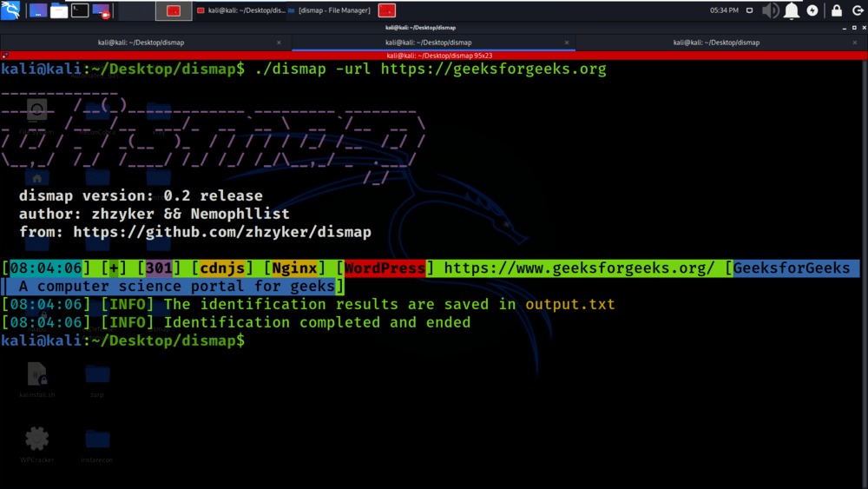Click the red pane title 'kali@kali: ~/Desktop/dismap 95x23'
This screenshot has width=868, height=489.
[x=439, y=56]
